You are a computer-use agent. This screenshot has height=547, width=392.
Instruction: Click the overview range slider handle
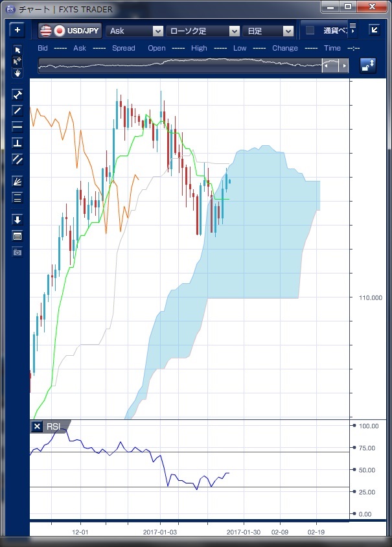pos(335,65)
